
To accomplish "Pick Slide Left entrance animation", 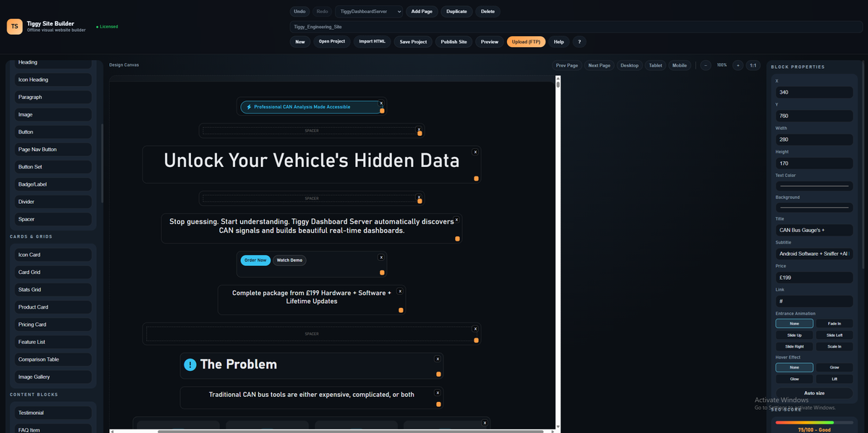I will coord(834,335).
